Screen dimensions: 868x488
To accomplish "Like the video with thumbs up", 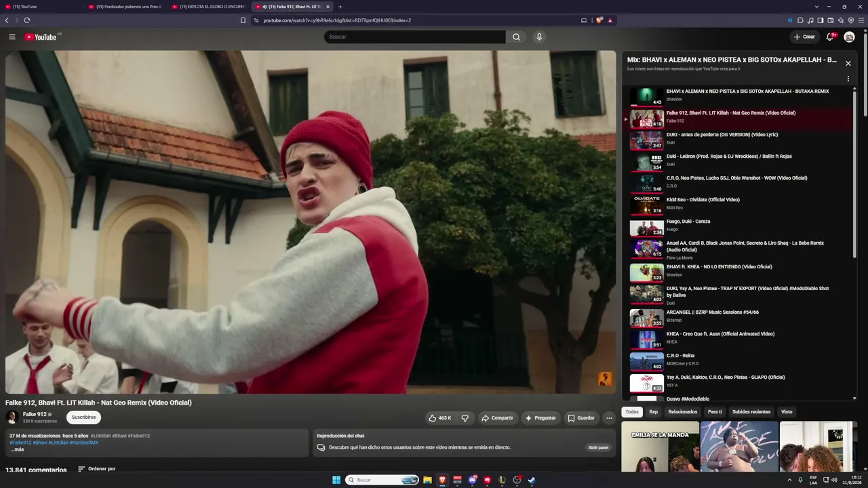I will (x=439, y=418).
